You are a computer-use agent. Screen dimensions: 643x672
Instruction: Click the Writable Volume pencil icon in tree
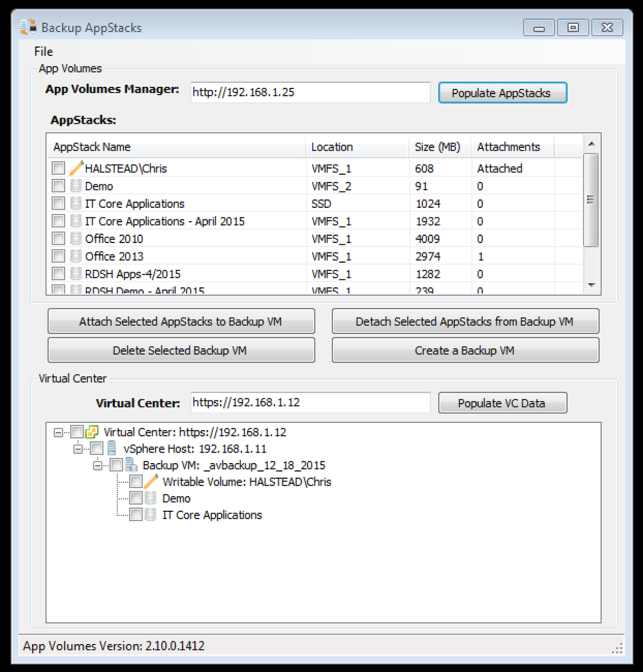click(150, 481)
